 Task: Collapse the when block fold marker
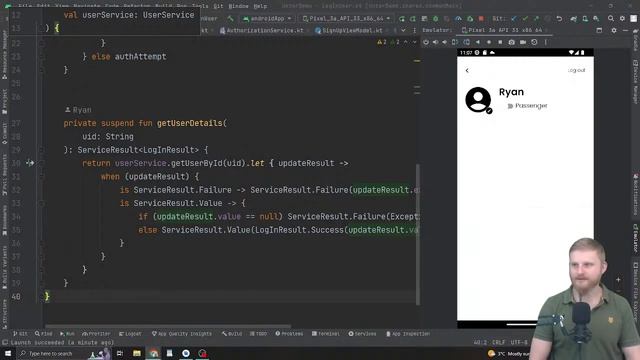point(42,176)
